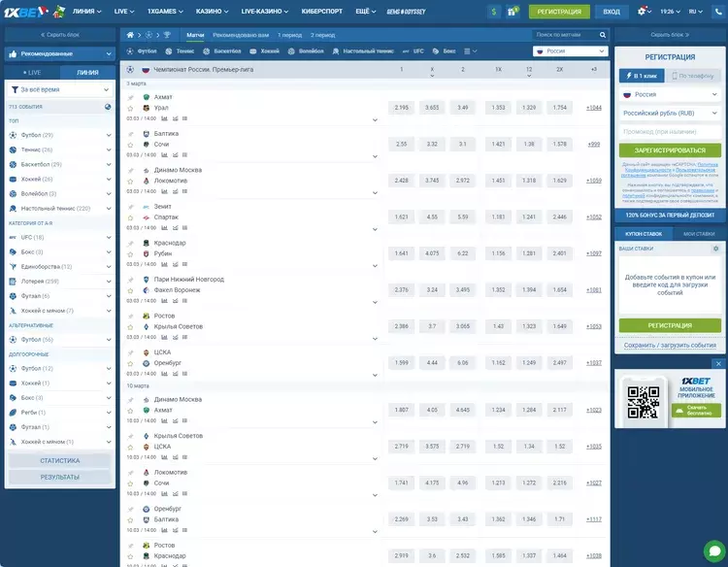Open the Российский рубль currency dropdown
The image size is (728, 567).
tap(670, 114)
